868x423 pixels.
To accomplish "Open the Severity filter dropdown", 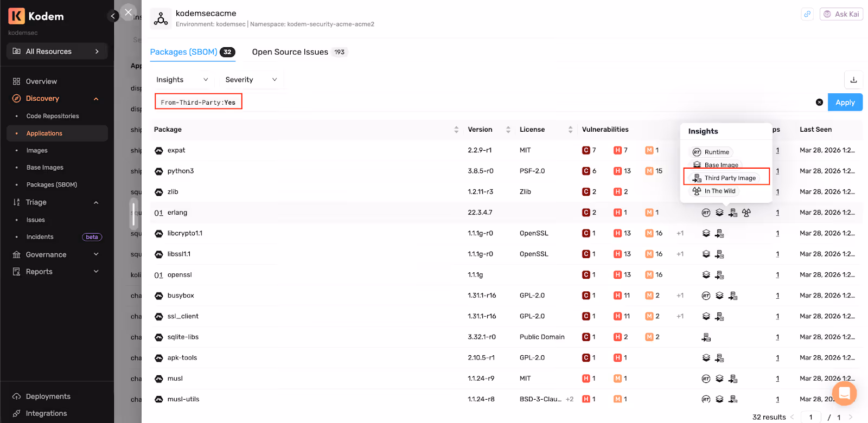I will click(251, 80).
